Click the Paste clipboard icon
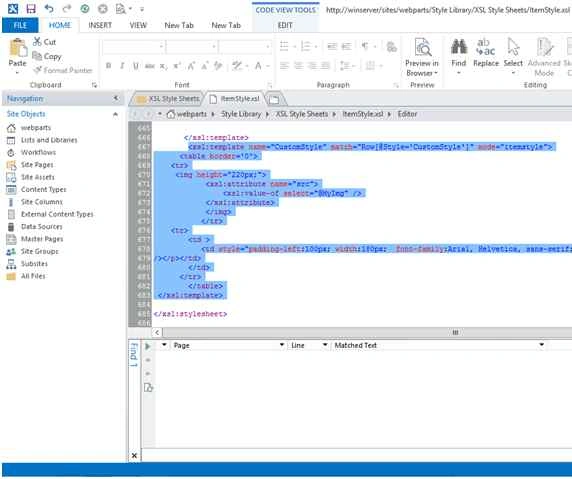 [18, 48]
